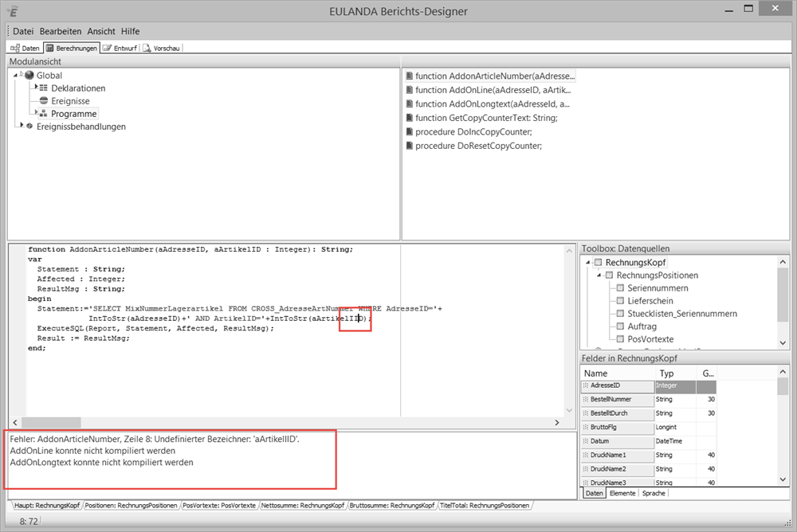Viewport: 797px width, 532px height.
Task: Switch to the Entwurf tab
Action: point(120,49)
